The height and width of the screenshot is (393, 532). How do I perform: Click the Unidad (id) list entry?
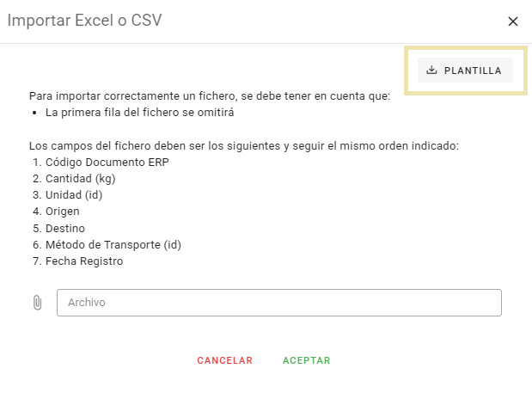pyautogui.click(x=76, y=195)
